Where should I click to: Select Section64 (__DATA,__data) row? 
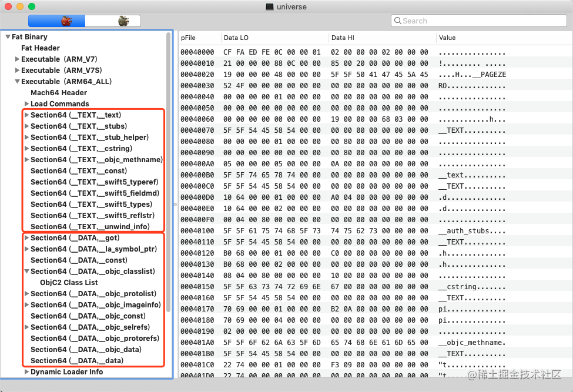(x=77, y=361)
